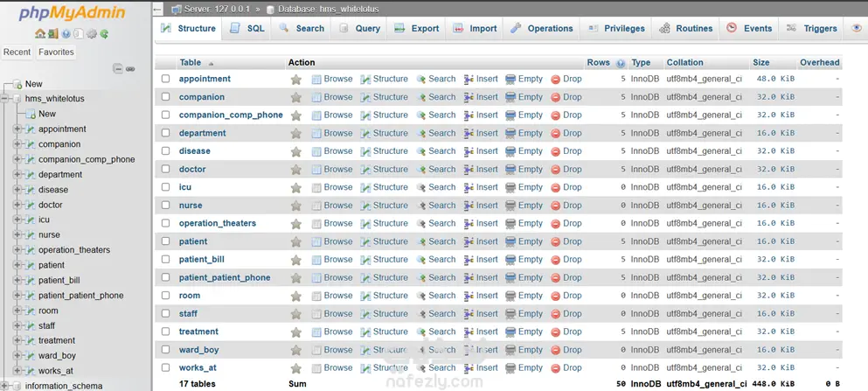Open companion_comp_phone table name link
This screenshot has width=868, height=391.
pos(231,115)
